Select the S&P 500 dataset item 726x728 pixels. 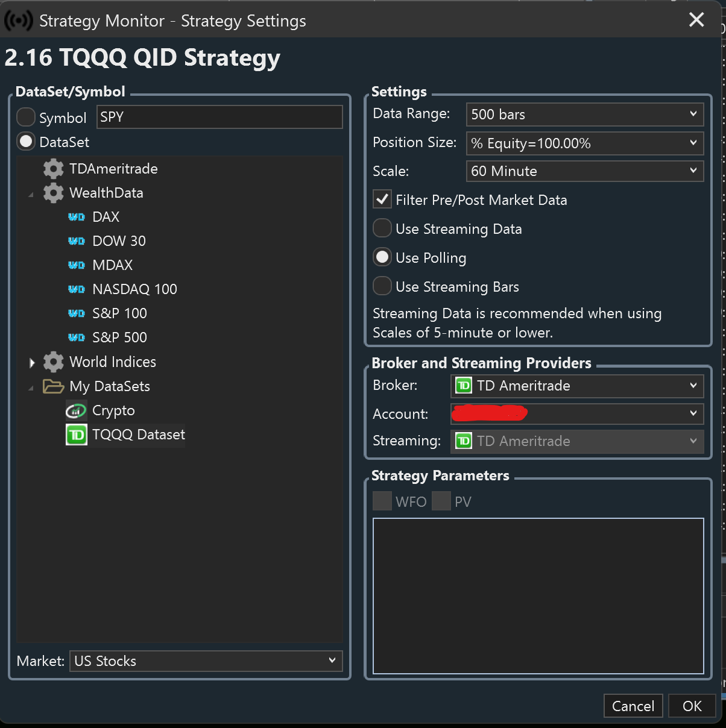click(119, 337)
